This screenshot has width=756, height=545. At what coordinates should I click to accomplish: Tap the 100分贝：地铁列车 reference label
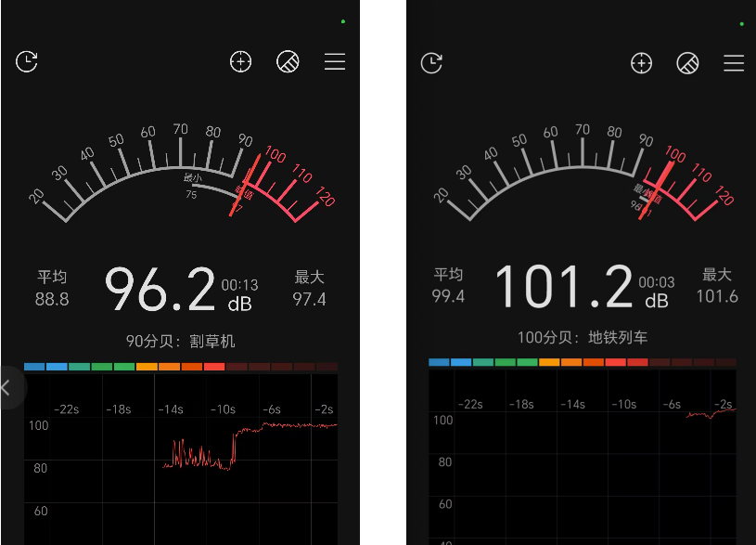click(583, 338)
